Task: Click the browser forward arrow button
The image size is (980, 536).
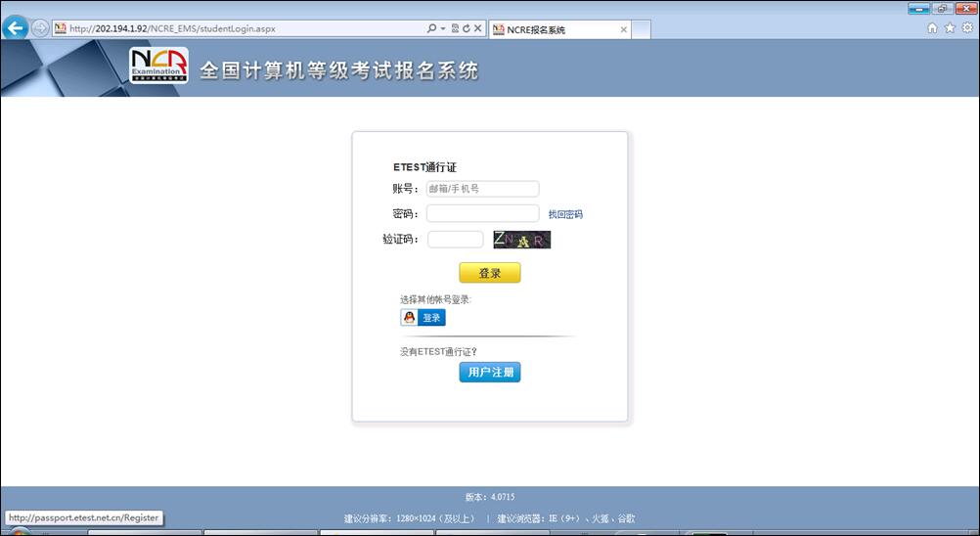Action: pyautogui.click(x=40, y=28)
